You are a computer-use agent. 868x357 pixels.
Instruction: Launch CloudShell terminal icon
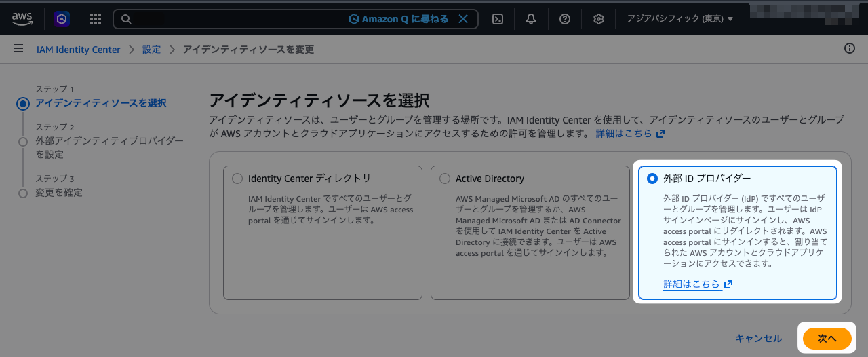497,19
